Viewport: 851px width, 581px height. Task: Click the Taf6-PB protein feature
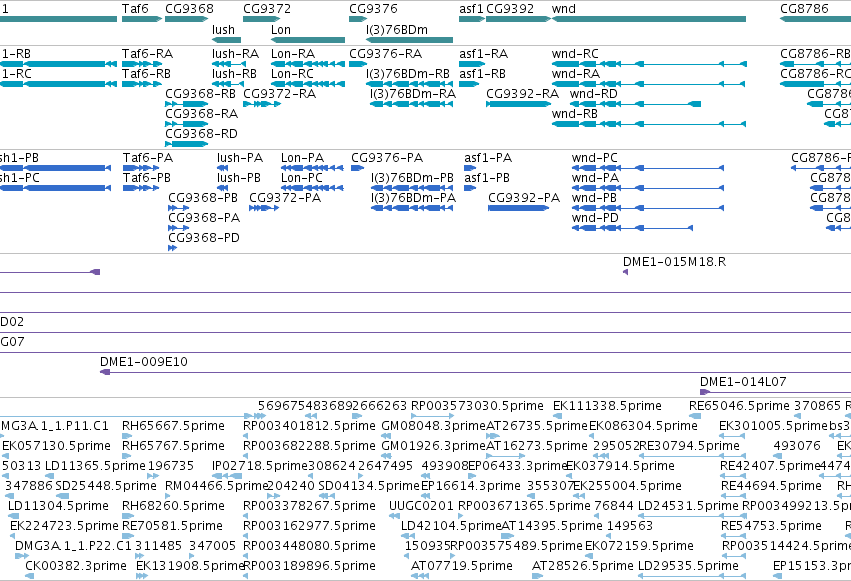(141, 188)
